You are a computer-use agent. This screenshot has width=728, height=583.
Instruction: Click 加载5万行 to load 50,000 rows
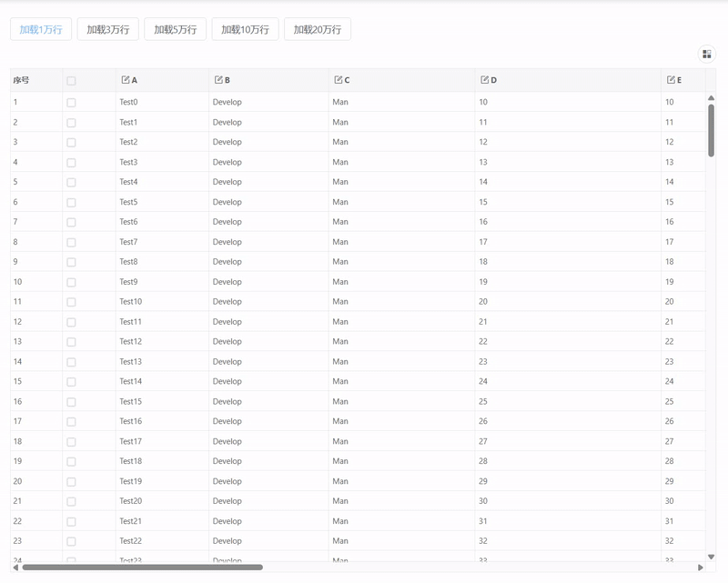click(x=174, y=30)
